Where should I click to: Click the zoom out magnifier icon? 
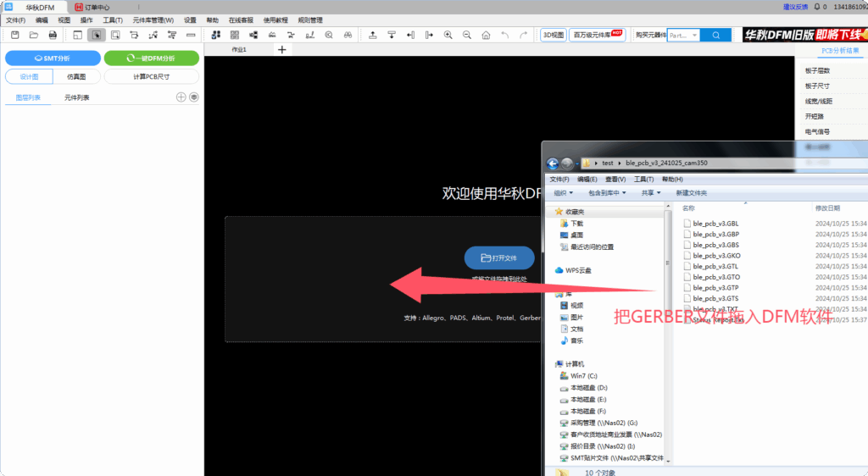pyautogui.click(x=466, y=36)
